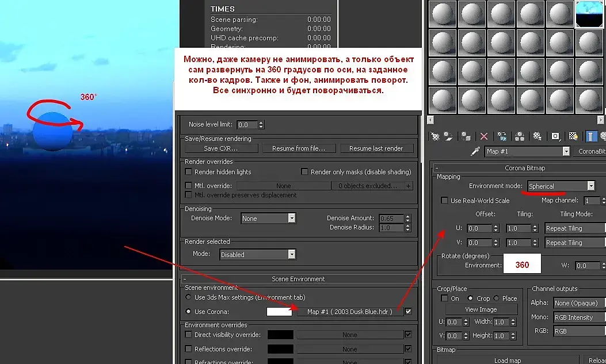
Task: Click the W rotation value field
Action: point(588,265)
